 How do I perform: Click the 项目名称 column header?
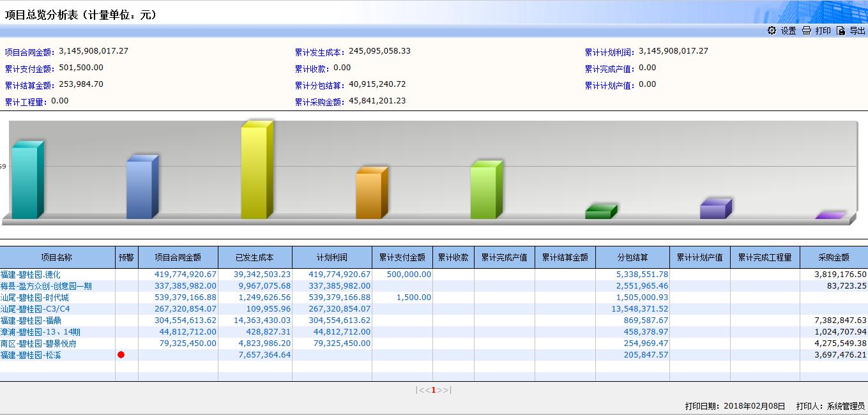[57, 257]
